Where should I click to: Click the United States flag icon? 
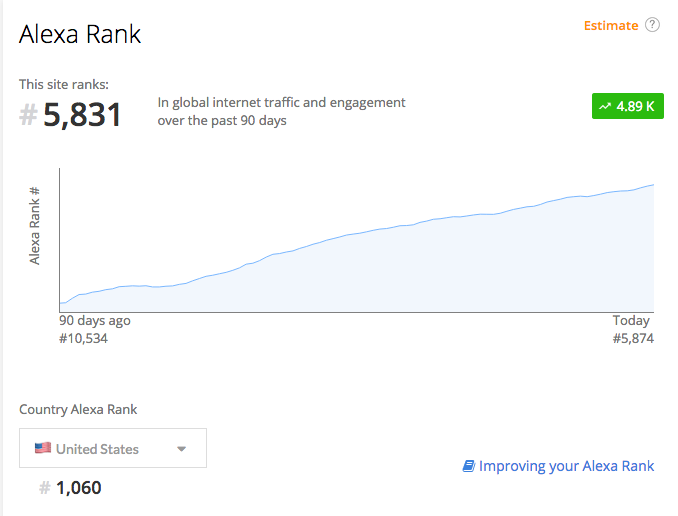43,448
